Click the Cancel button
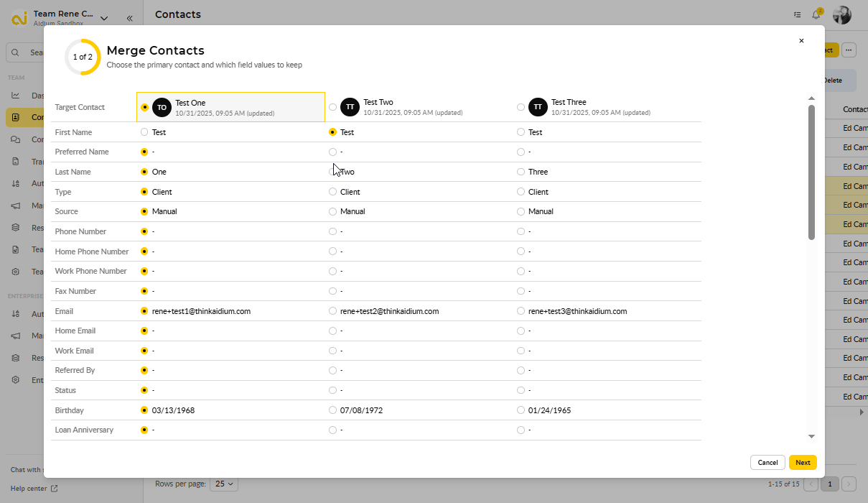868x503 pixels. click(x=767, y=462)
